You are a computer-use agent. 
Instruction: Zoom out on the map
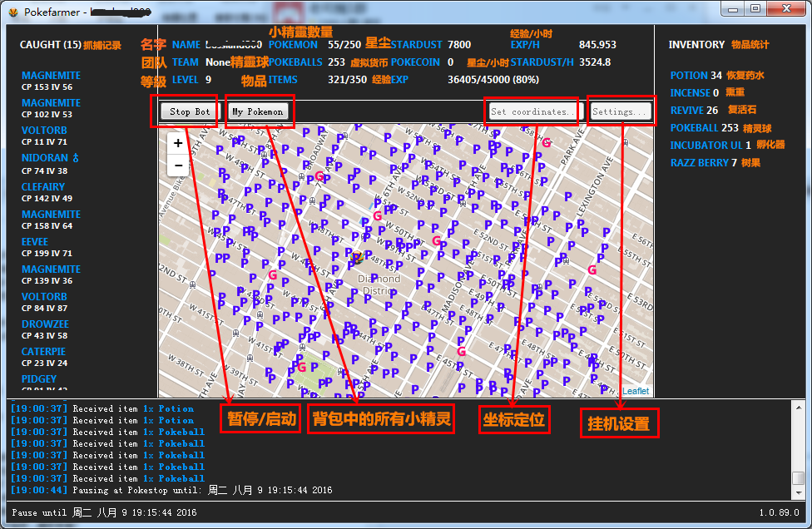click(x=178, y=166)
